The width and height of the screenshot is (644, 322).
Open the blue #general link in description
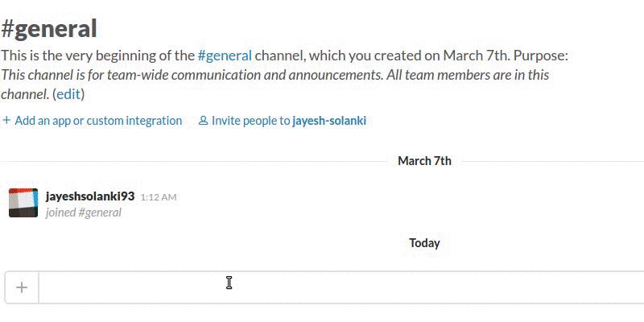[225, 56]
